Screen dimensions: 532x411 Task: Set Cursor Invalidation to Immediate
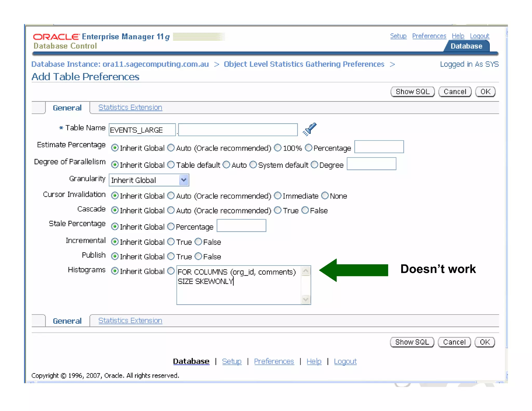[x=278, y=196]
